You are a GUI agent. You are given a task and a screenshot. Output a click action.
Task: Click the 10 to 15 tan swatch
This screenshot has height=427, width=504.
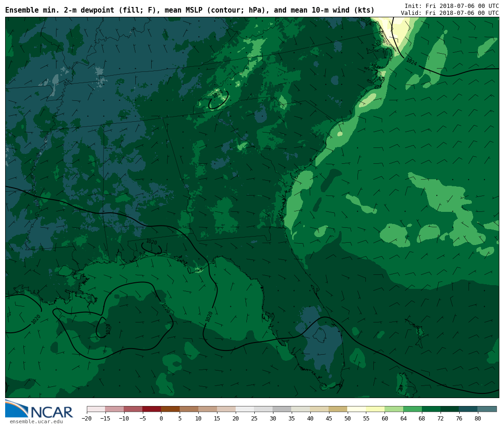(x=208, y=409)
